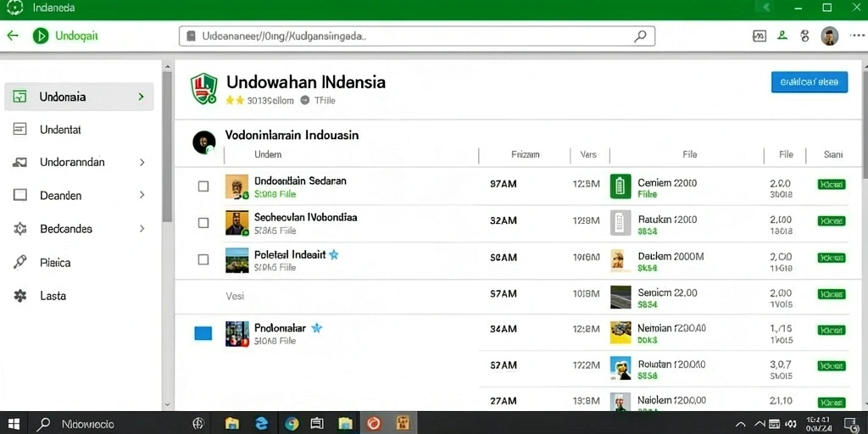Click the back arrow in the toolbar
The width and height of the screenshot is (868, 434).
[12, 36]
